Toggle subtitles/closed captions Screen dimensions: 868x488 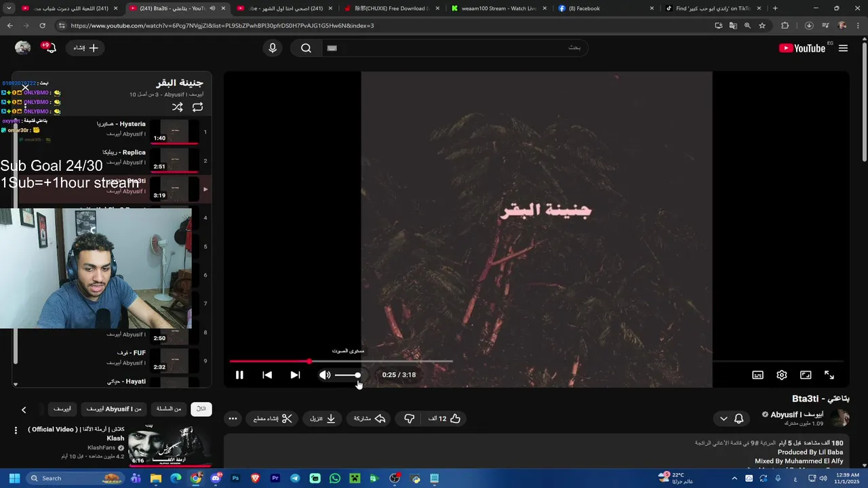pyautogui.click(x=757, y=375)
